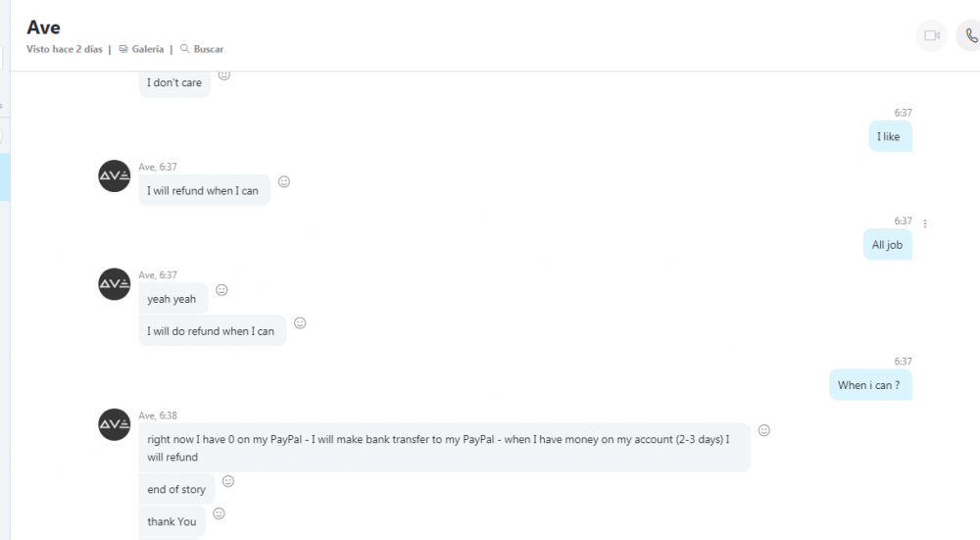Click Ave's avatar beside first refund message

click(115, 176)
